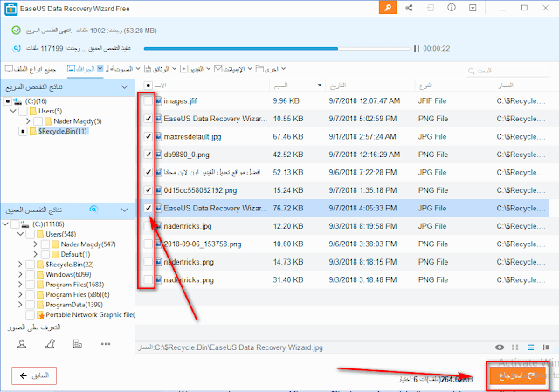Click the animal recognition icon
The width and height of the screenshot is (559, 392).
(x=50, y=344)
